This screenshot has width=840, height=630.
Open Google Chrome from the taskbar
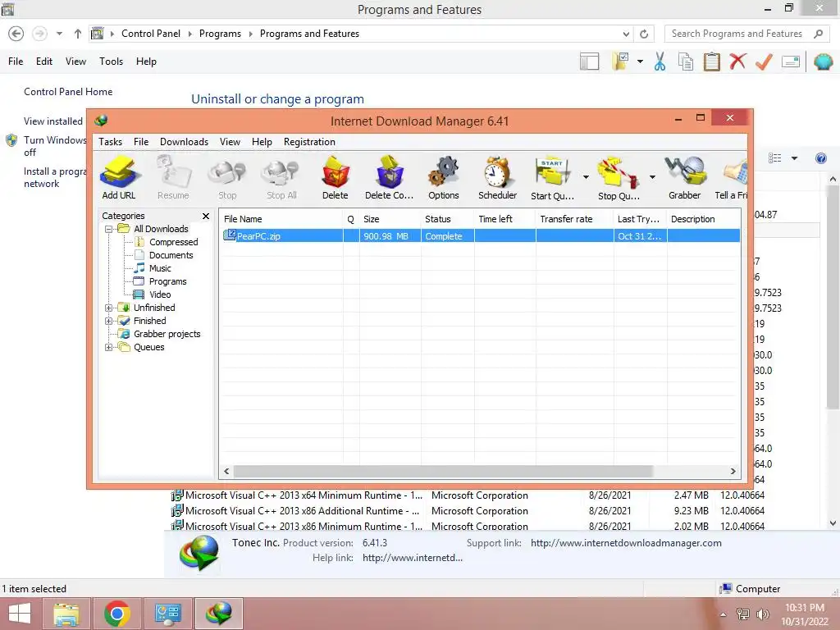[117, 614]
